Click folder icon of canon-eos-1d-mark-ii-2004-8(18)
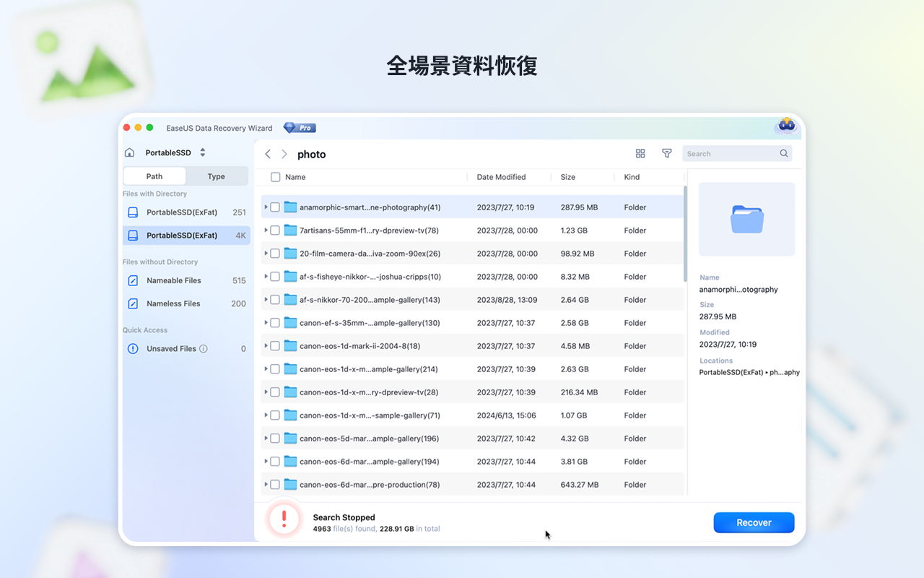The height and width of the screenshot is (578, 924). 290,345
